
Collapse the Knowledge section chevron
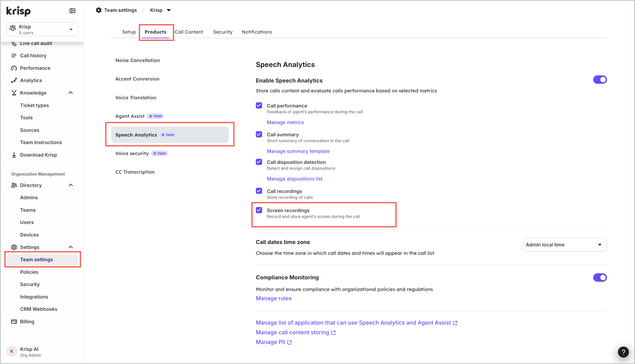[x=71, y=93]
